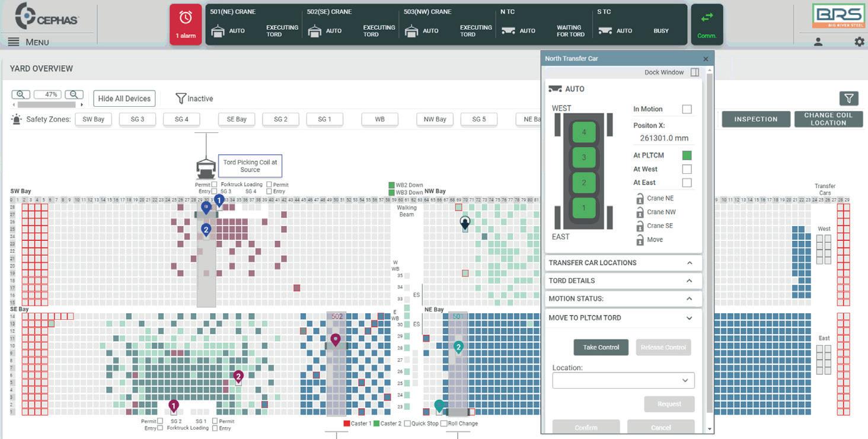Enable the Quick Stop checkbox

coord(407,424)
